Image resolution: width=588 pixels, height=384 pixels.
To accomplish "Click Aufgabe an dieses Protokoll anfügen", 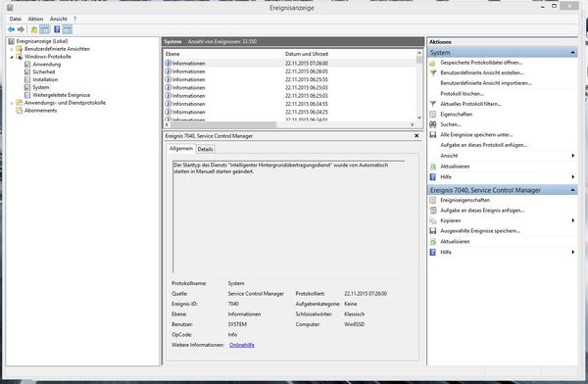I will (x=484, y=145).
